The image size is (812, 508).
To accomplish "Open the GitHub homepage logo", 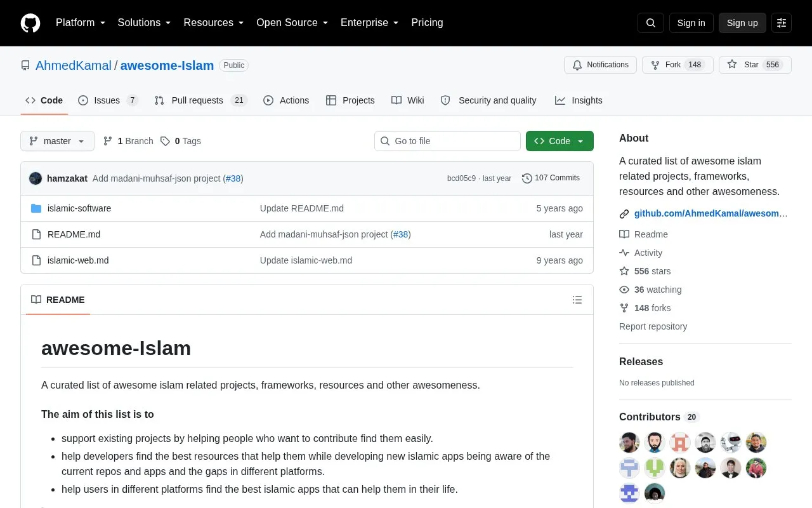I will click(x=30, y=23).
